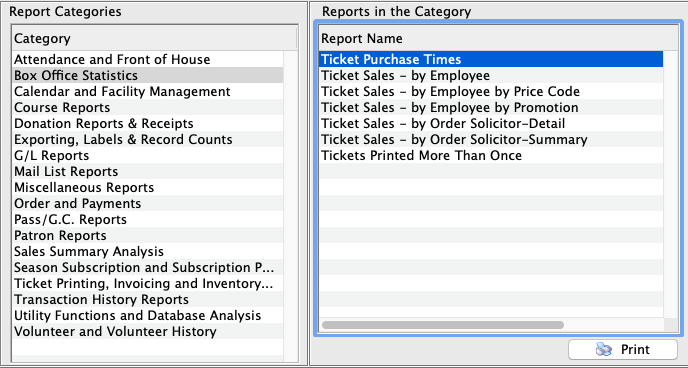The image size is (688, 368).
Task: Choose Patron Reports category
Action: [x=148, y=236]
